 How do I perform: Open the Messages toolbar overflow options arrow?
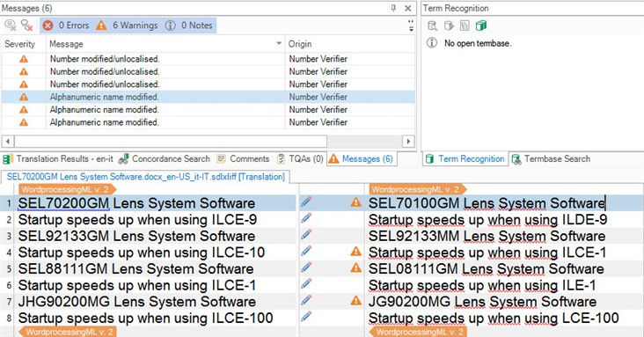pyautogui.click(x=411, y=26)
